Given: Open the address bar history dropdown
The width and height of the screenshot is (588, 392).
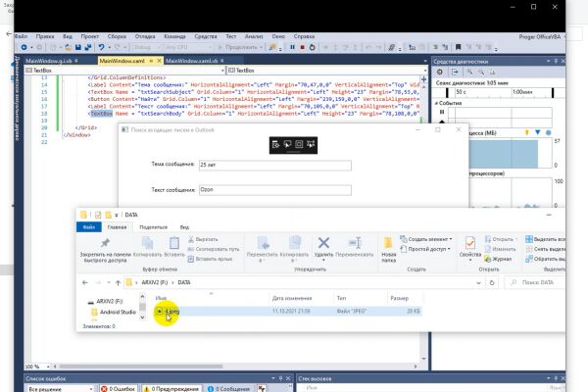Looking at the screenshot, I should click(478, 283).
